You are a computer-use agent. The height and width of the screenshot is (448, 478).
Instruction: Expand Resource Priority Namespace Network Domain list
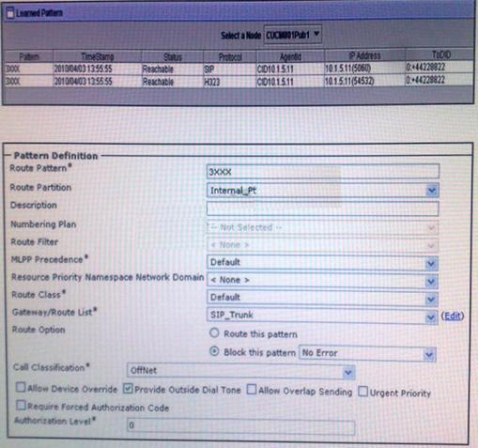coord(322,281)
